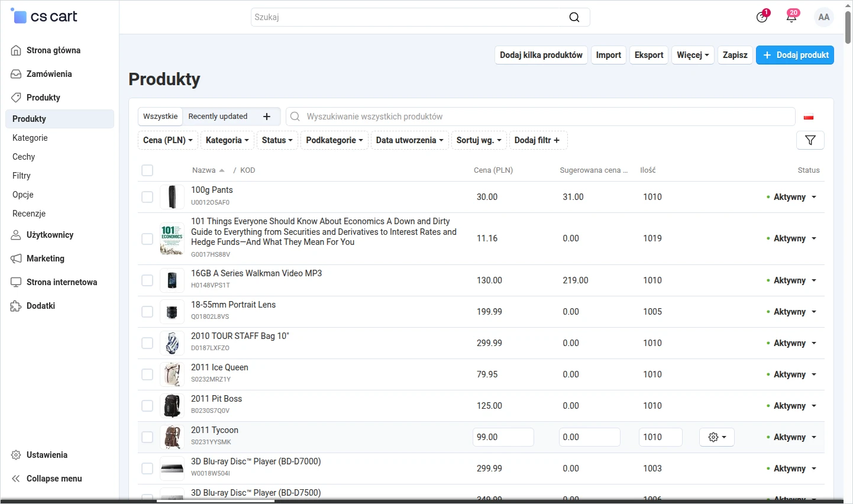Click the CS-Cart logo
853x504 pixels.
(44, 16)
